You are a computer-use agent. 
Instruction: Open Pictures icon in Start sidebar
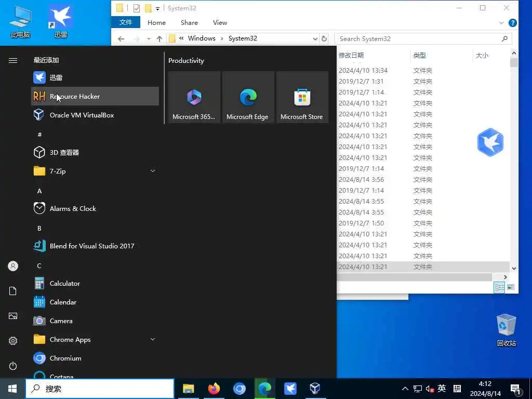[x=13, y=316]
